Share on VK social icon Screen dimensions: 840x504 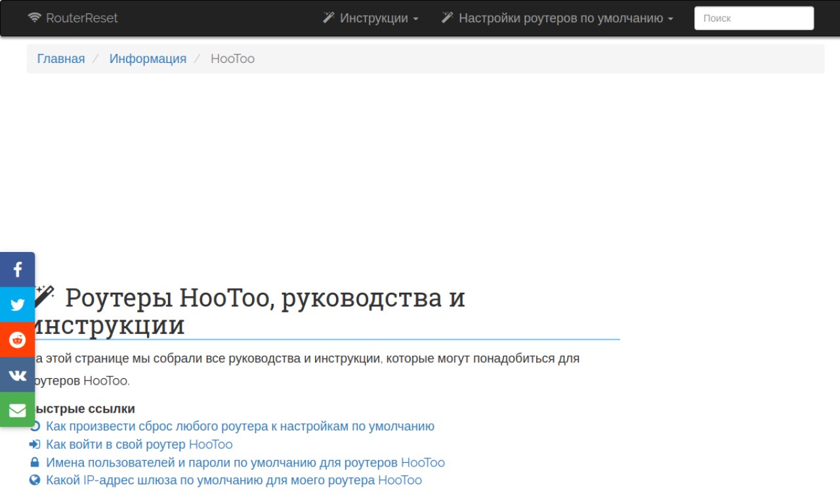tap(18, 375)
